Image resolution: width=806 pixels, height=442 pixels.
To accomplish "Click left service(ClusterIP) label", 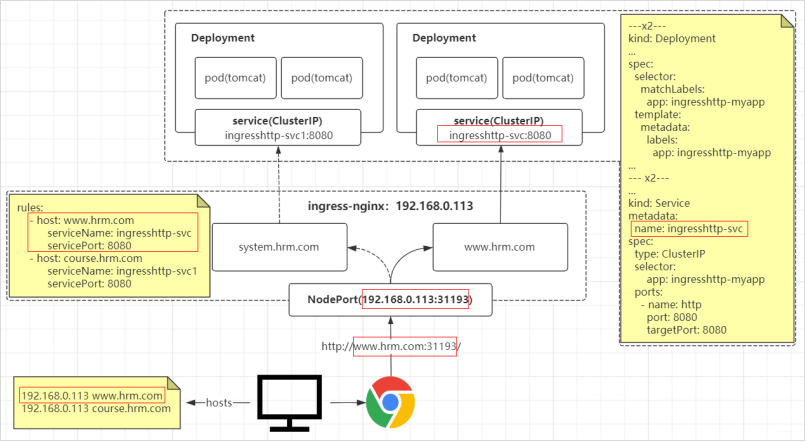I will click(278, 121).
